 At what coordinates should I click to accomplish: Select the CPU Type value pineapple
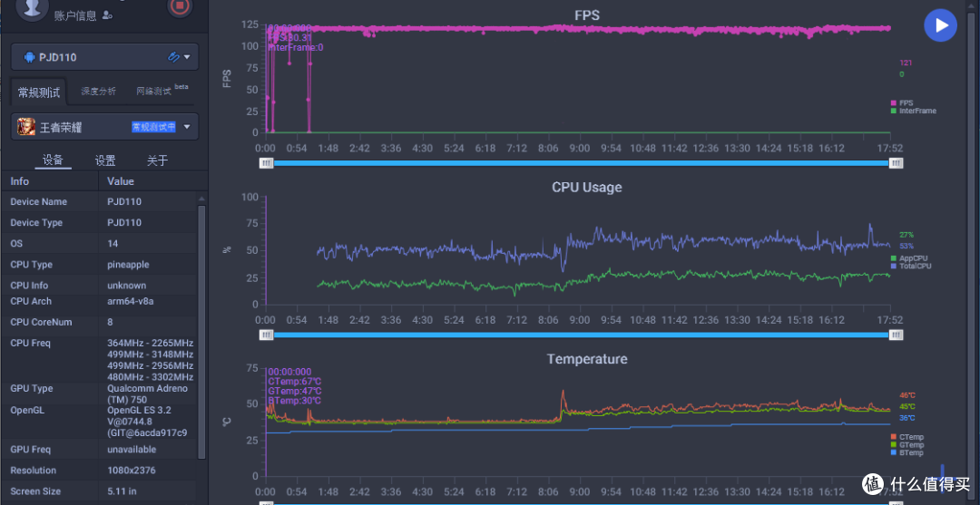(128, 264)
